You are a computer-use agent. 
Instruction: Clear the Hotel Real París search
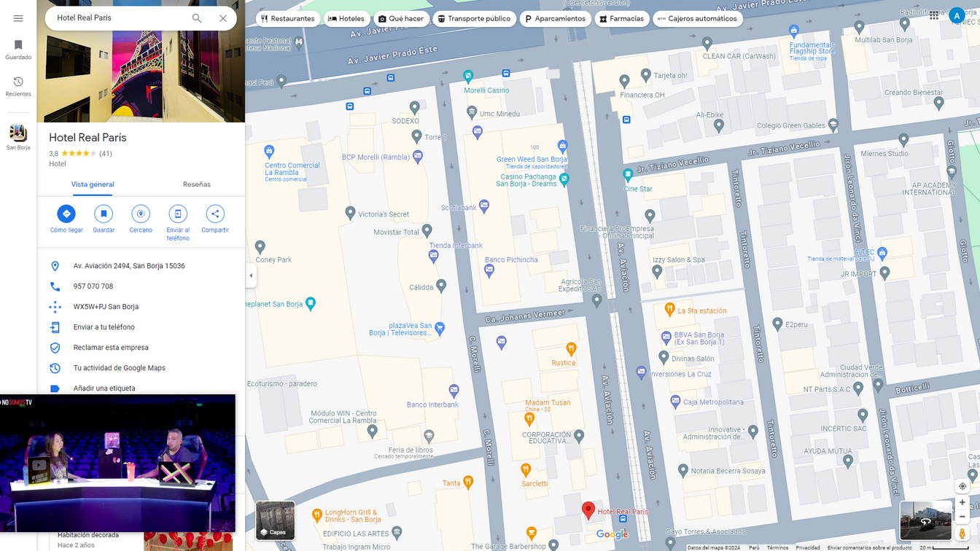coord(223,18)
